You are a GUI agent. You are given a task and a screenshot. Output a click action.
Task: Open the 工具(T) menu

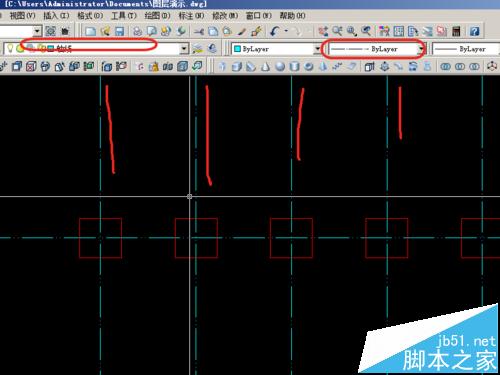point(124,15)
